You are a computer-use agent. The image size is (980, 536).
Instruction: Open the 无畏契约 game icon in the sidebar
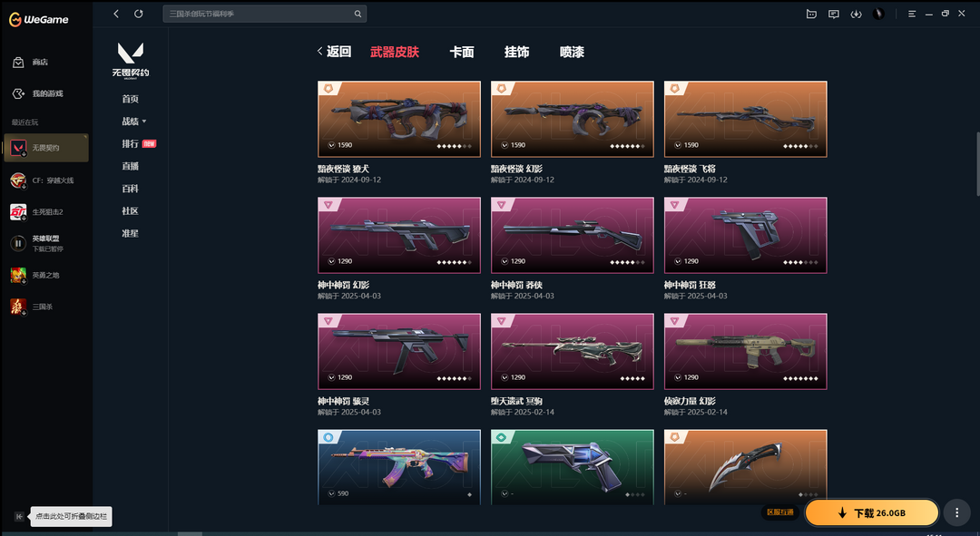coord(18,148)
